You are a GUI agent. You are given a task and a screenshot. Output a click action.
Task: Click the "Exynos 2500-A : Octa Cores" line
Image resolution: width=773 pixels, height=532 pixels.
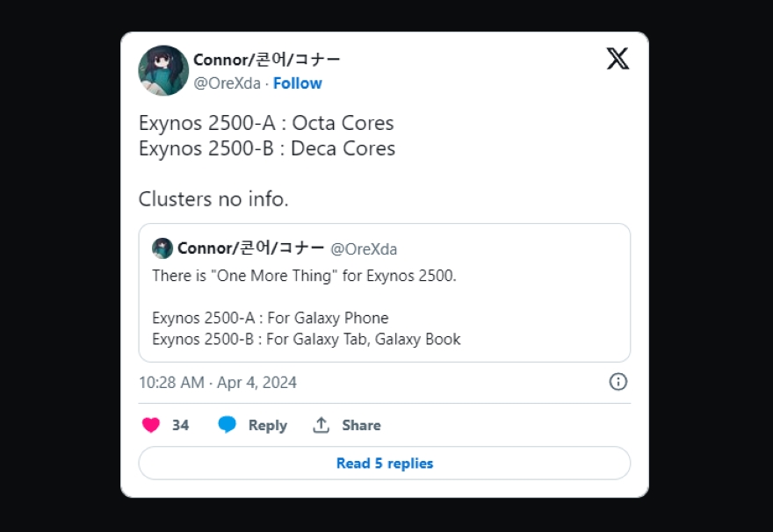[266, 123]
